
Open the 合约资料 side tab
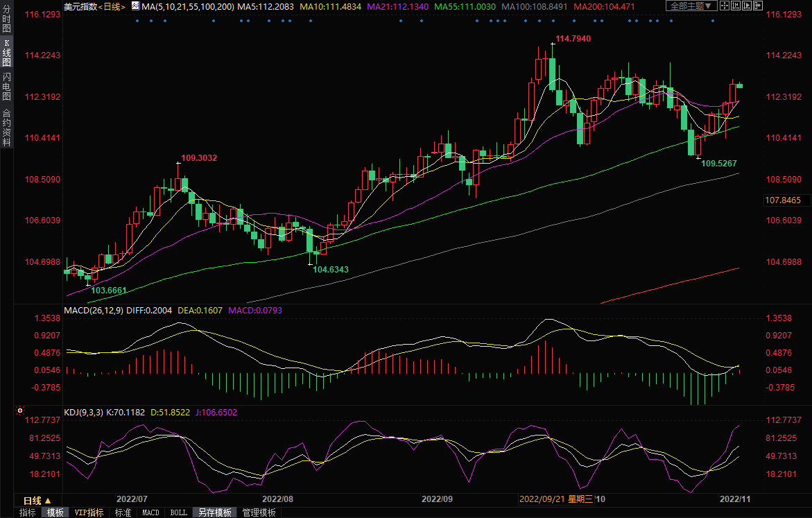coord(6,128)
